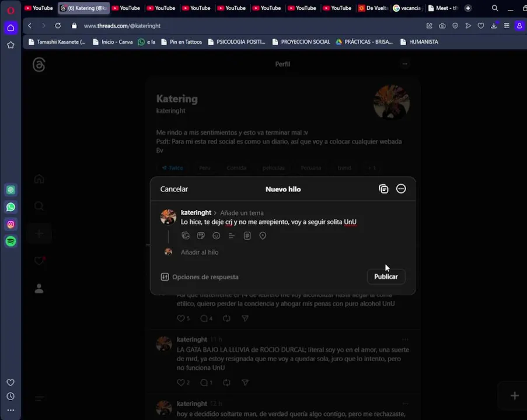Image resolution: width=527 pixels, height=420 pixels.
Task: Click the Añadir al hilo field
Action: 200,253
